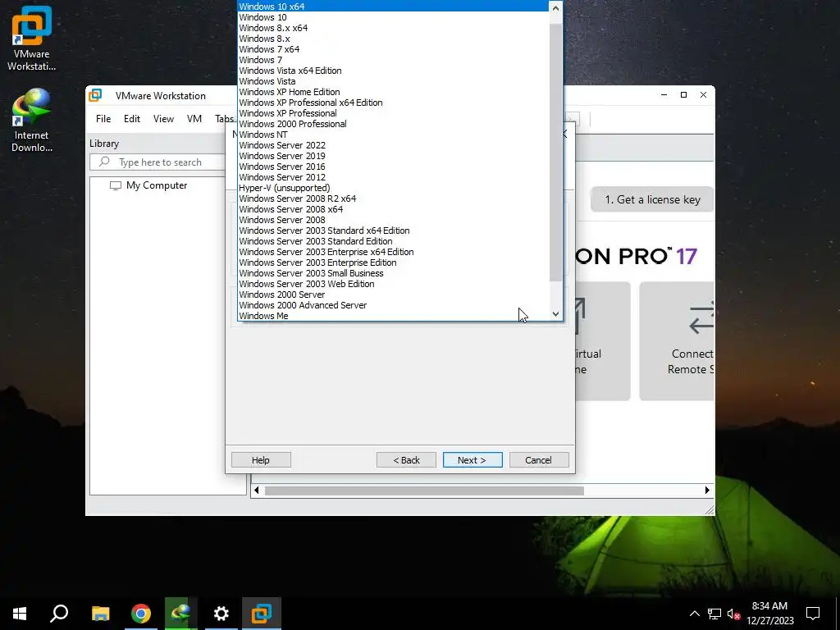Viewport: 840px width, 630px height.
Task: Choose Windows Server 2003 Enterprise Edition
Action: pos(393,262)
